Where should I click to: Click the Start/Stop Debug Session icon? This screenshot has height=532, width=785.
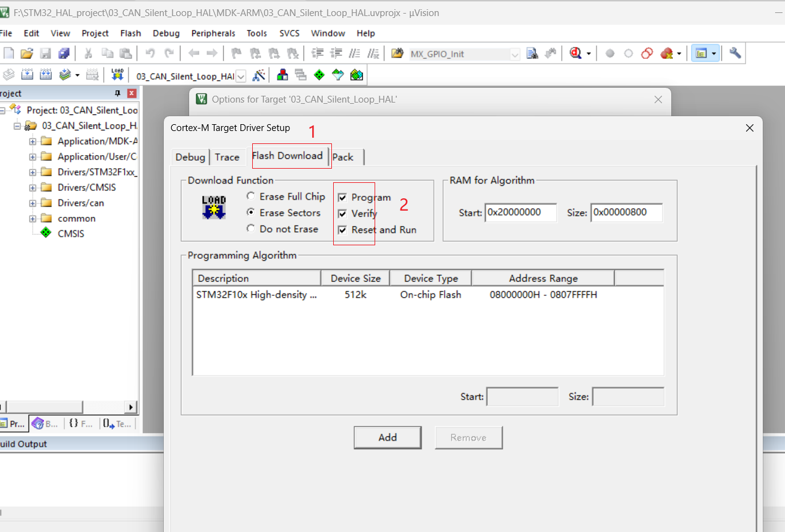pyautogui.click(x=575, y=54)
